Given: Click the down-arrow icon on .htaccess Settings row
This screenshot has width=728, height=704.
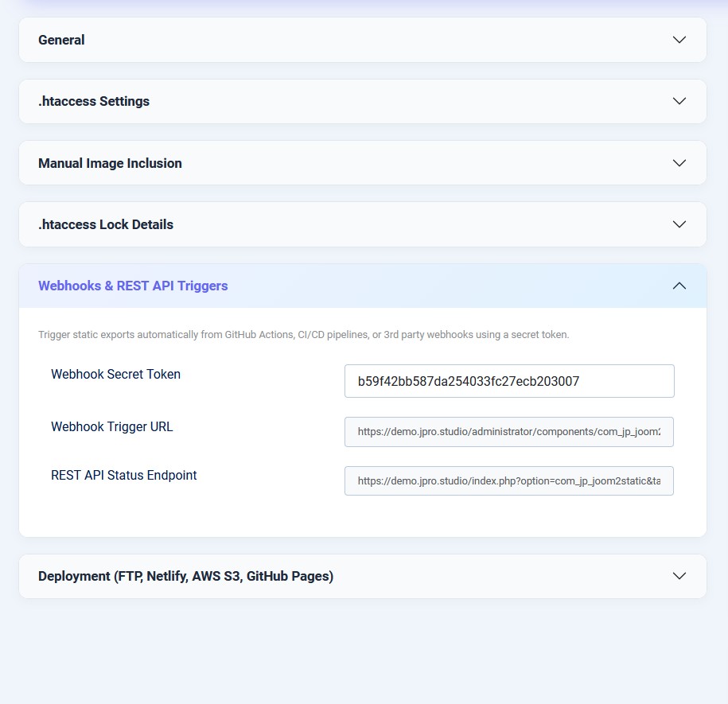Looking at the screenshot, I should (679, 101).
